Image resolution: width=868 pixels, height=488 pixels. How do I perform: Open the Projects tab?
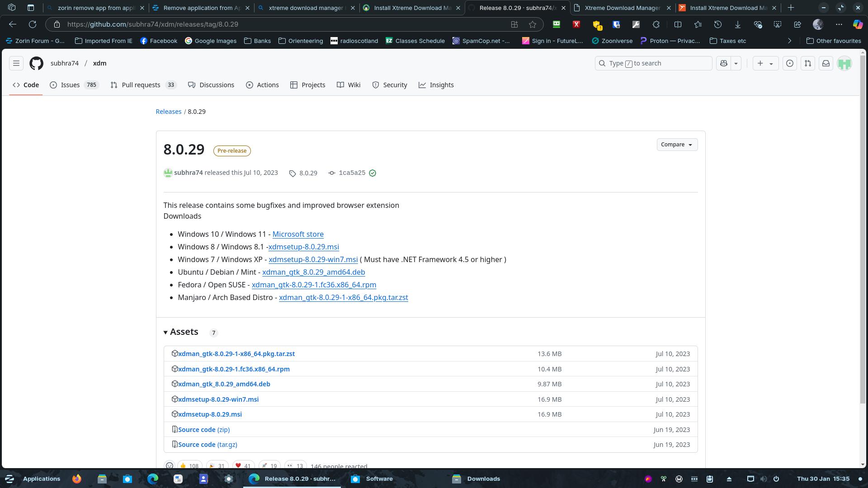(308, 85)
